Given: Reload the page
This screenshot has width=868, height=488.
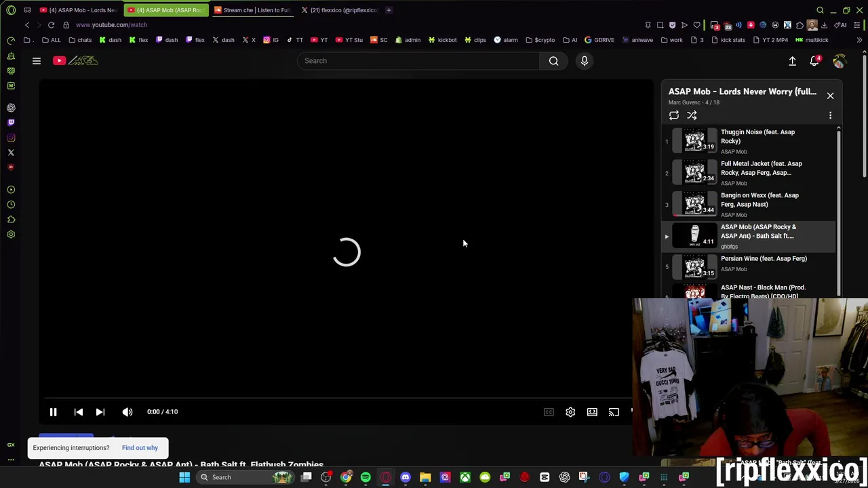Looking at the screenshot, I should point(51,25).
